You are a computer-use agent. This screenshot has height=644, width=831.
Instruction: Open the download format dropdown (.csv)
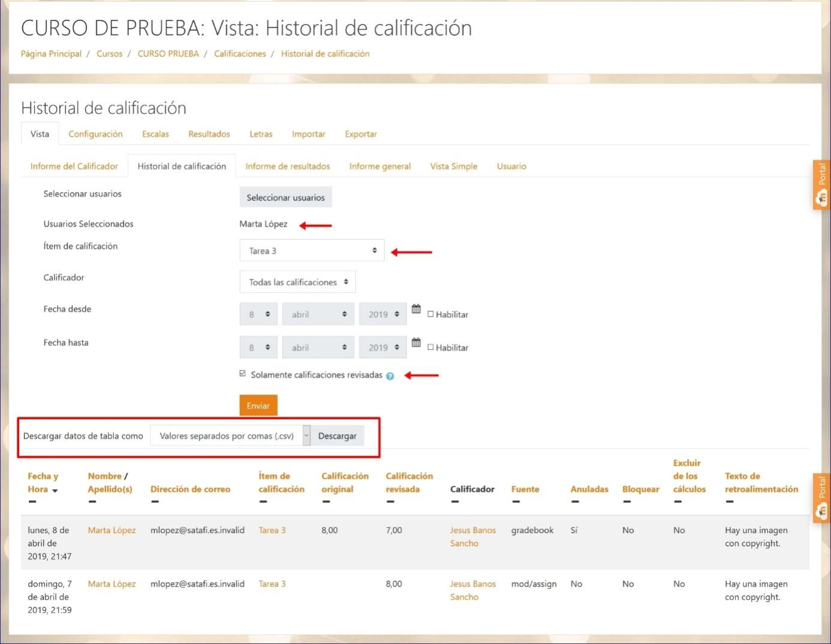click(x=230, y=436)
